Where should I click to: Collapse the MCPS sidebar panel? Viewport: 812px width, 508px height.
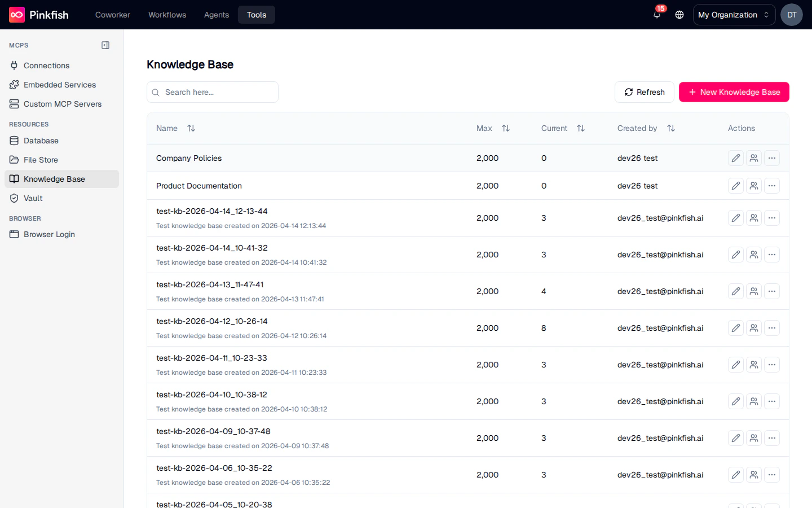coord(105,45)
